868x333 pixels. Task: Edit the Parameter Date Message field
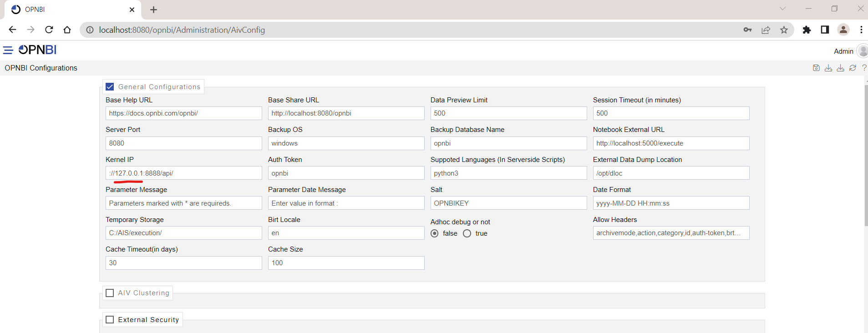point(346,203)
